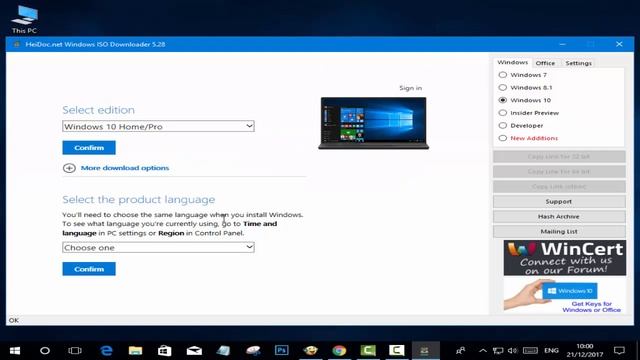
Task: Click the Mailing List button
Action: coord(559,231)
